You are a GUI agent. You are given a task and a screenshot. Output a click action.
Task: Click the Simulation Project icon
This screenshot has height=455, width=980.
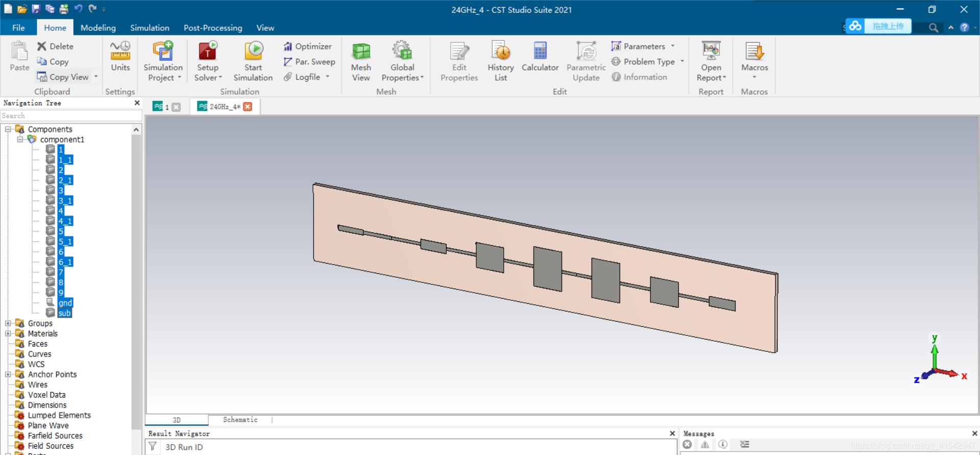tap(163, 51)
